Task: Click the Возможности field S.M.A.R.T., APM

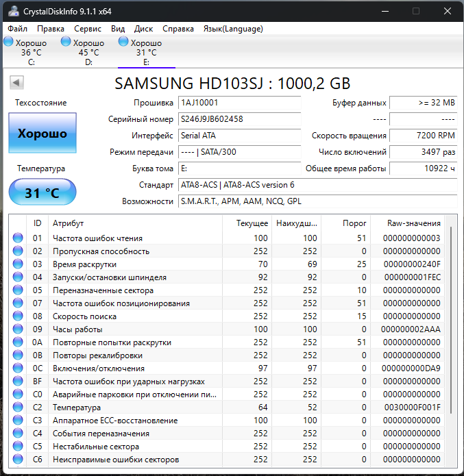Action: 317,201
